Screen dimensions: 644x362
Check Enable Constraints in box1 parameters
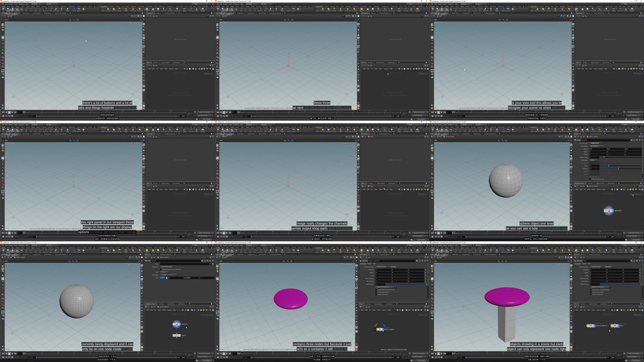(591, 295)
